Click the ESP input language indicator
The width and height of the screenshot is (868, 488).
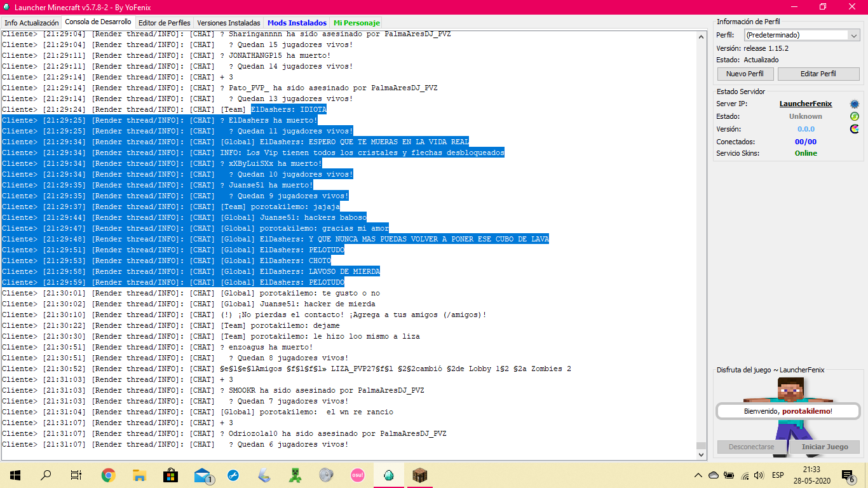(x=778, y=475)
